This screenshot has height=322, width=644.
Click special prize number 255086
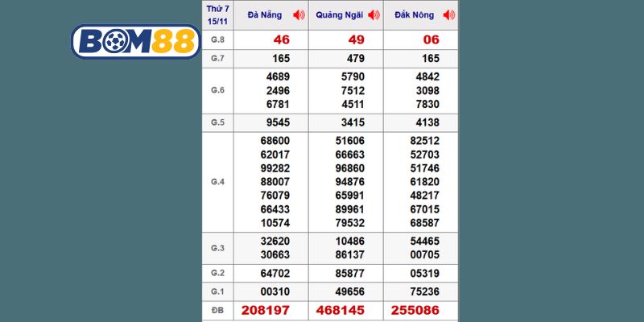coord(415,311)
